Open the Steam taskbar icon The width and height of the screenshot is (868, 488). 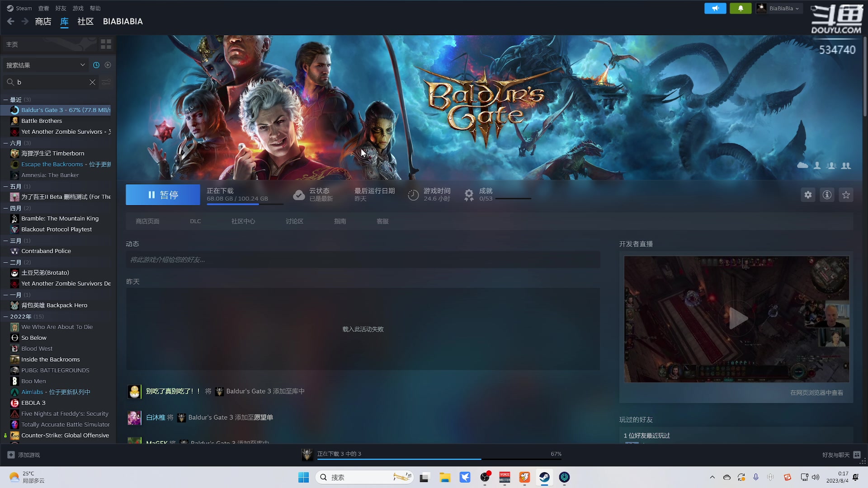coord(544,477)
